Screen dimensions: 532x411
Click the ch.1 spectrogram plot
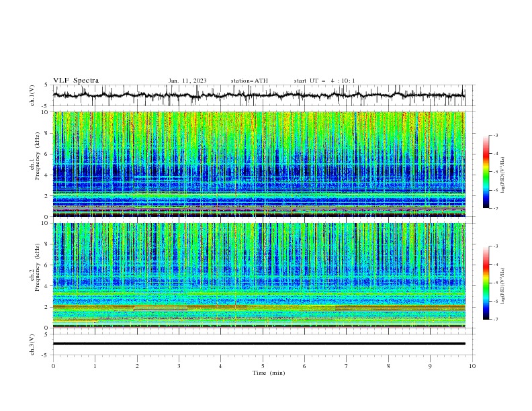click(x=259, y=164)
